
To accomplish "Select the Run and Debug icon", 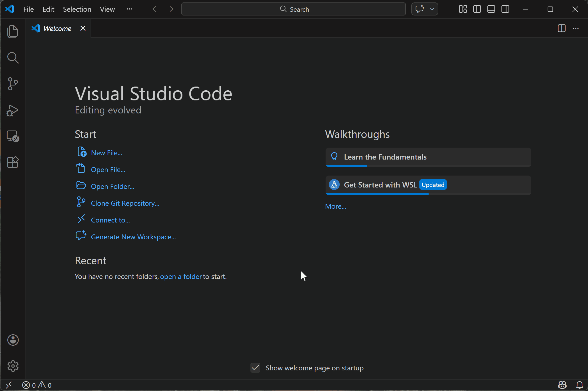I will pos(12,110).
